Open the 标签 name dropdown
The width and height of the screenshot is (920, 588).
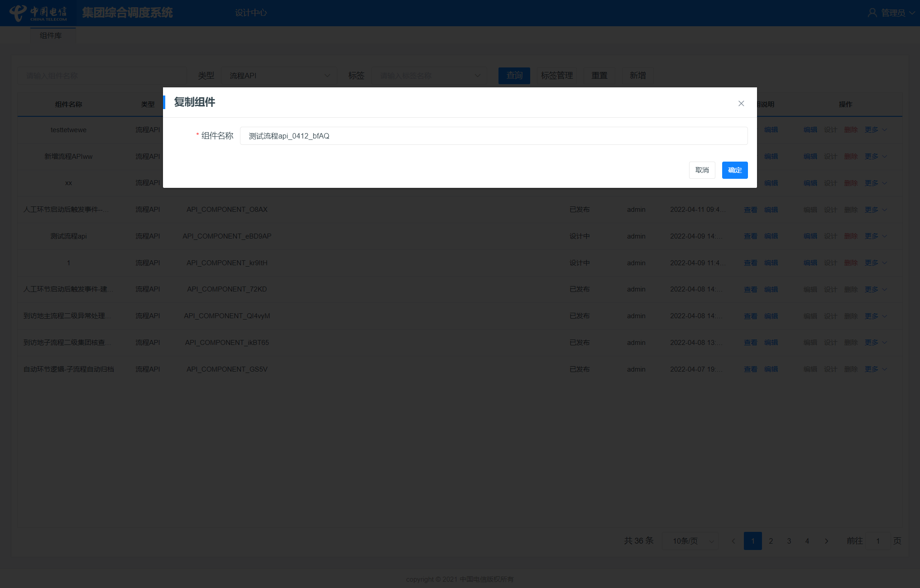tap(429, 76)
